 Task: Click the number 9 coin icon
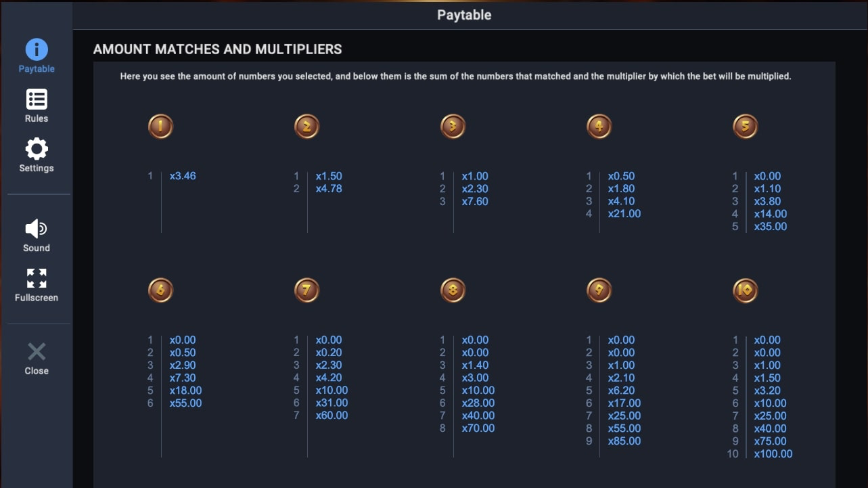click(x=599, y=290)
